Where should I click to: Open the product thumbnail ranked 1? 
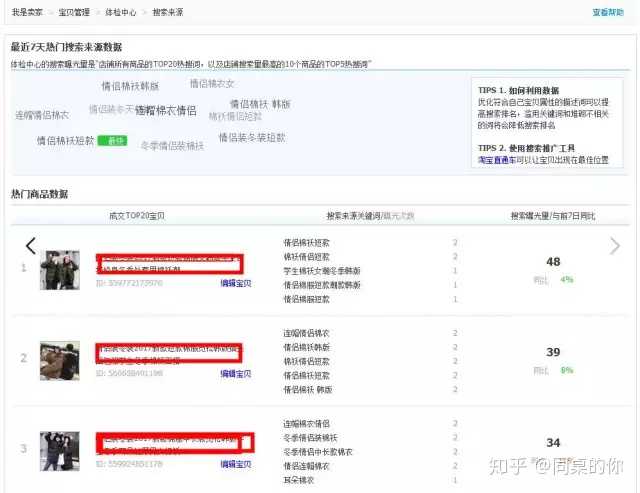(60, 269)
